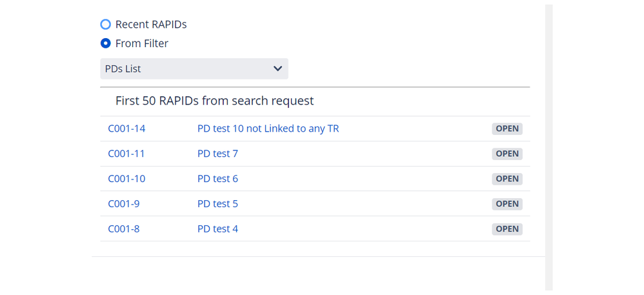This screenshot has height=295, width=644.
Task: Click the OPEN status badge for C001-11
Action: (x=507, y=154)
